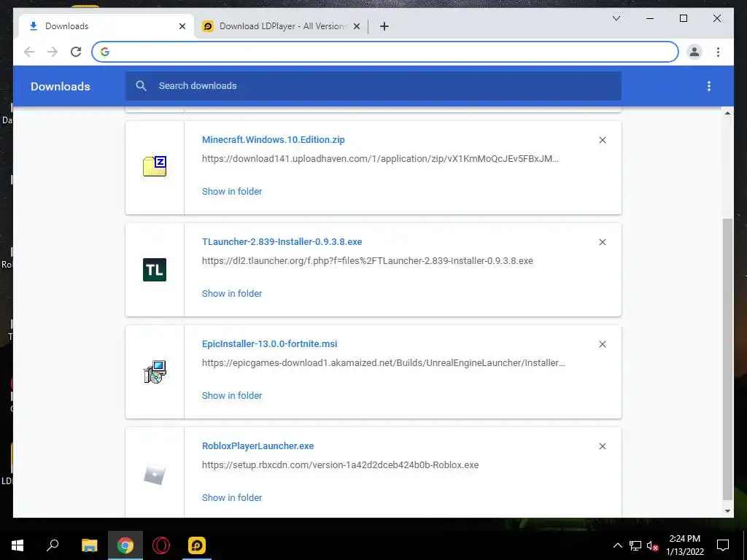Open the taskbar clock and date

[x=684, y=545]
